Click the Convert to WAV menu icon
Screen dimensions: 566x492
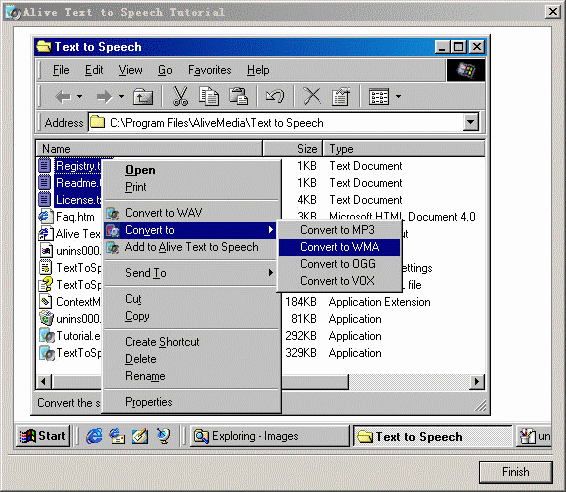(113, 213)
